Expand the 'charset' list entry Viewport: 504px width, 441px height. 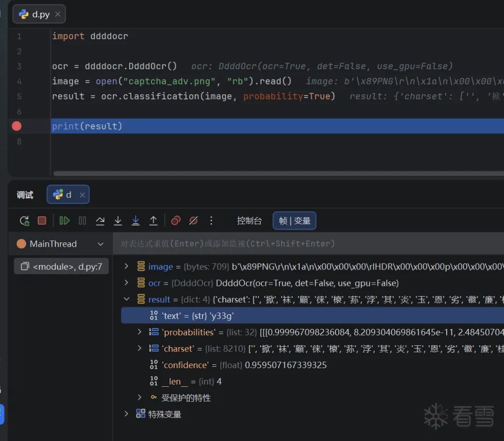click(139, 349)
